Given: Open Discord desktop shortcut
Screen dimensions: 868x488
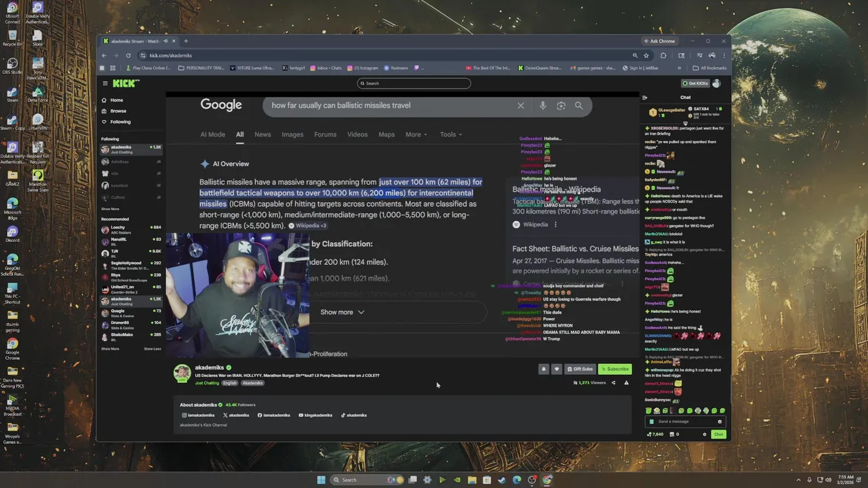Looking at the screenshot, I should tap(12, 235).
